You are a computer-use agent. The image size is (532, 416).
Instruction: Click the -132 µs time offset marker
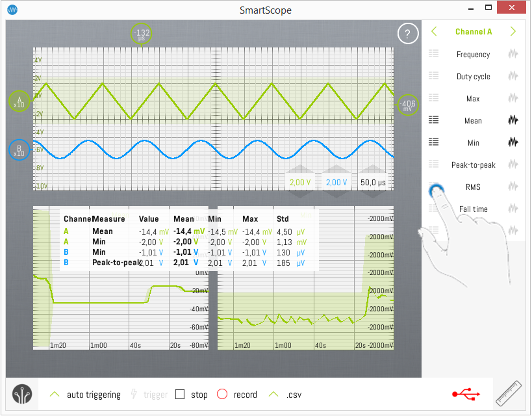click(141, 34)
